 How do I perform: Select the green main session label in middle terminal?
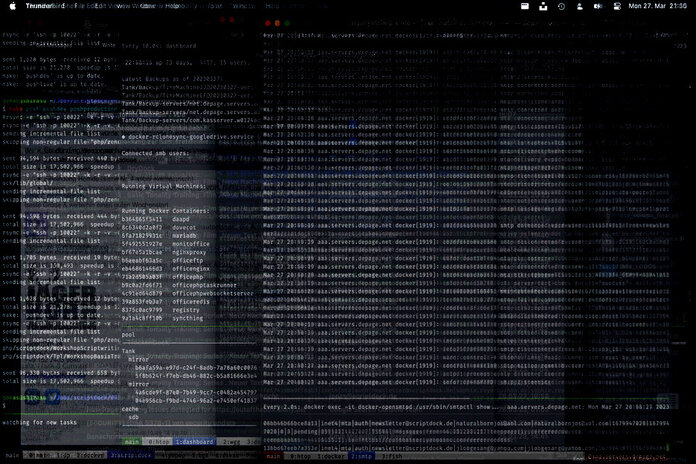click(131, 442)
